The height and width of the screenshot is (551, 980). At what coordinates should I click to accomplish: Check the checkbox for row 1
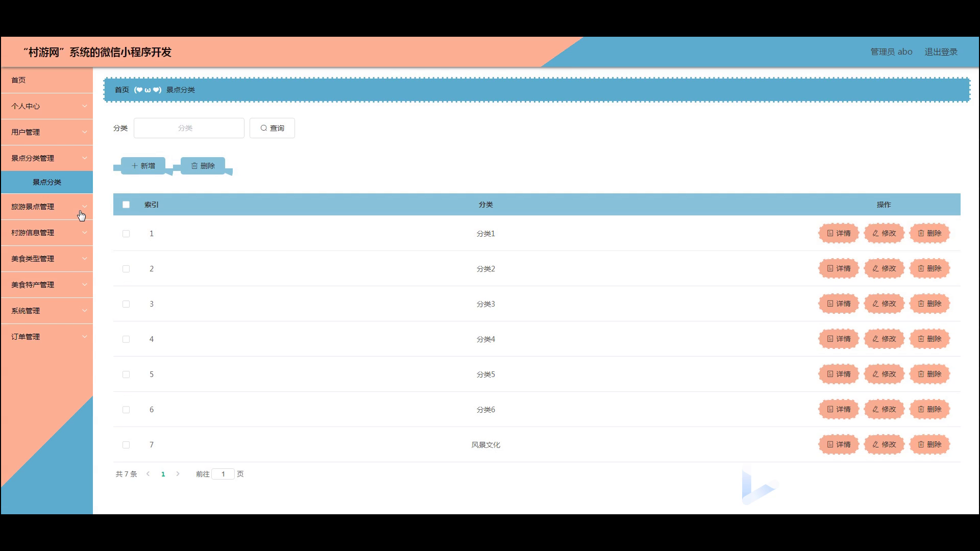(x=126, y=234)
